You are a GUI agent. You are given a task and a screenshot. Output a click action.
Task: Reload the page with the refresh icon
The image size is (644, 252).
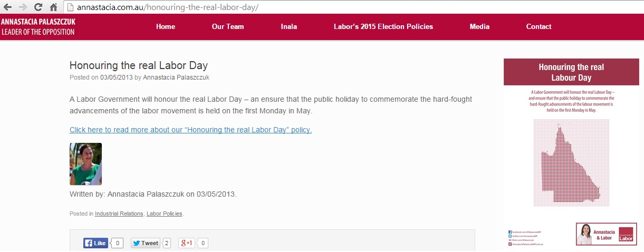38,7
